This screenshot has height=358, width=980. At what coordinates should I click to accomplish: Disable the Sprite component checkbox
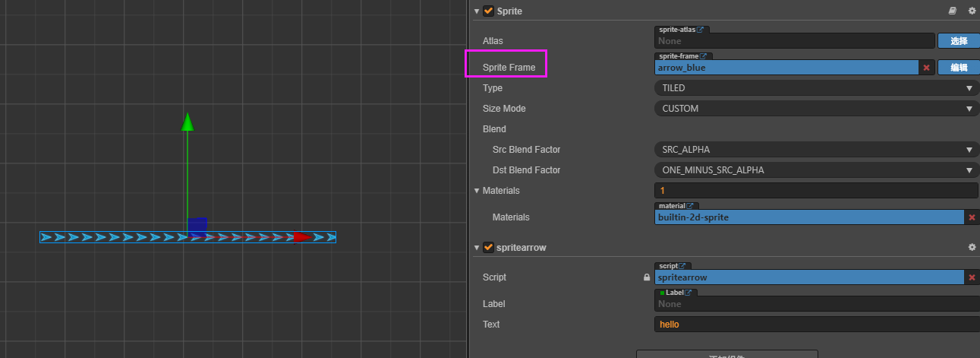point(488,11)
